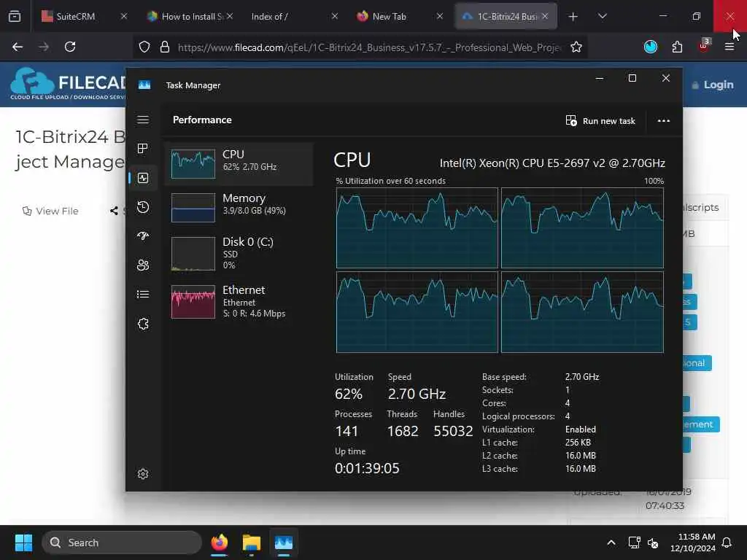The height and width of the screenshot is (560, 747).
Task: Click the taskbar Search box
Action: point(122,542)
